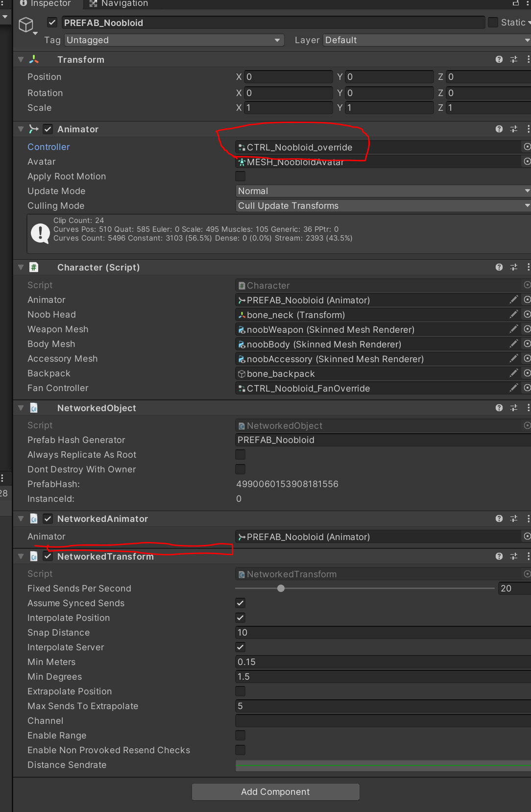This screenshot has width=531, height=812.
Task: Open the Animator component's more options menu
Action: pos(528,129)
